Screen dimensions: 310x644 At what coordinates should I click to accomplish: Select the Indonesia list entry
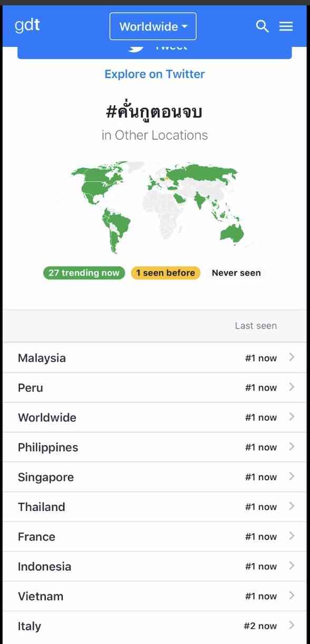click(x=155, y=567)
